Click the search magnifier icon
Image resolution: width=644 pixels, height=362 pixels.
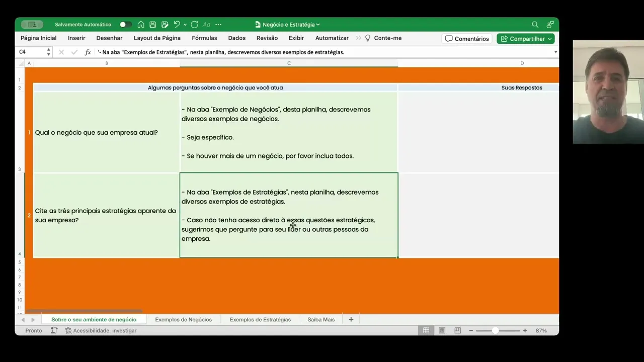(x=535, y=25)
